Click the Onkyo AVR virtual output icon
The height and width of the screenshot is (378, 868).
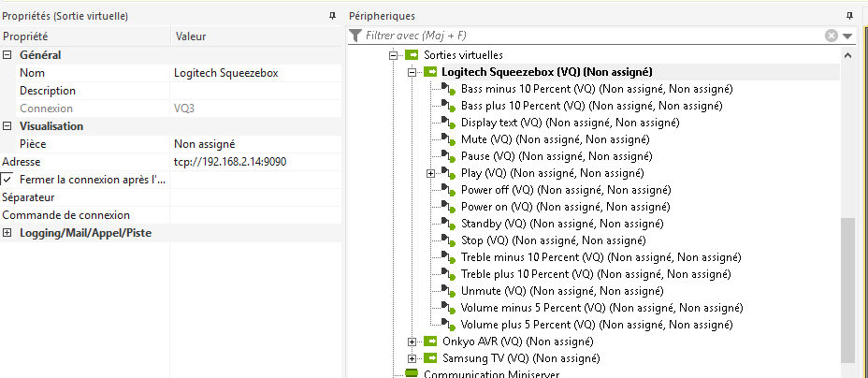coord(430,341)
